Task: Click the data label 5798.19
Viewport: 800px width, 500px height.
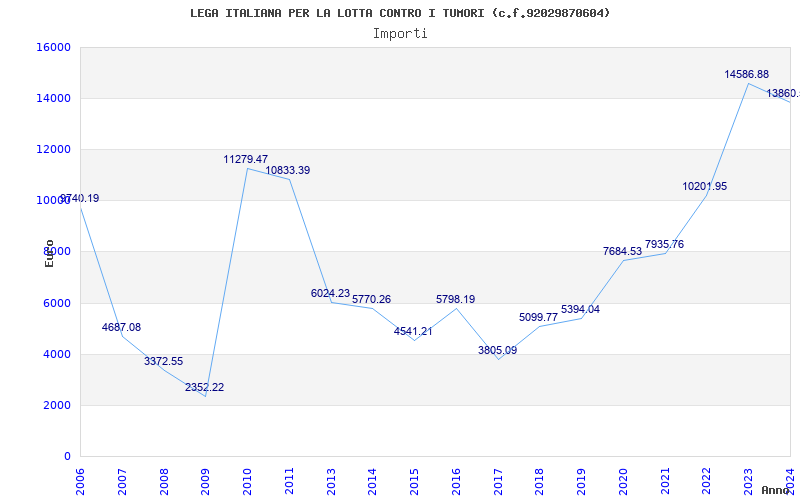Action: coord(456,299)
